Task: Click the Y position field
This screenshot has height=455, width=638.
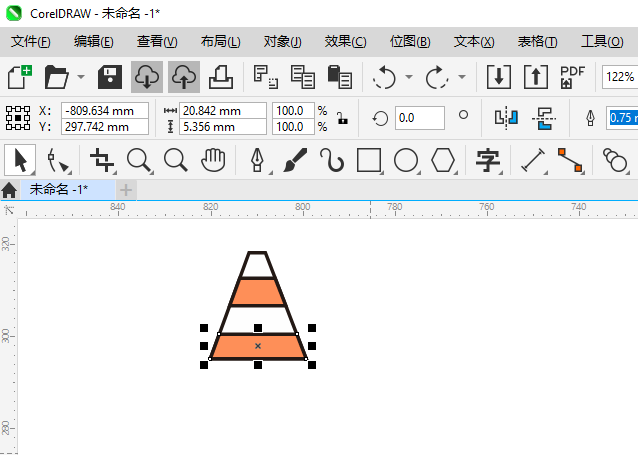Action: (x=105, y=127)
